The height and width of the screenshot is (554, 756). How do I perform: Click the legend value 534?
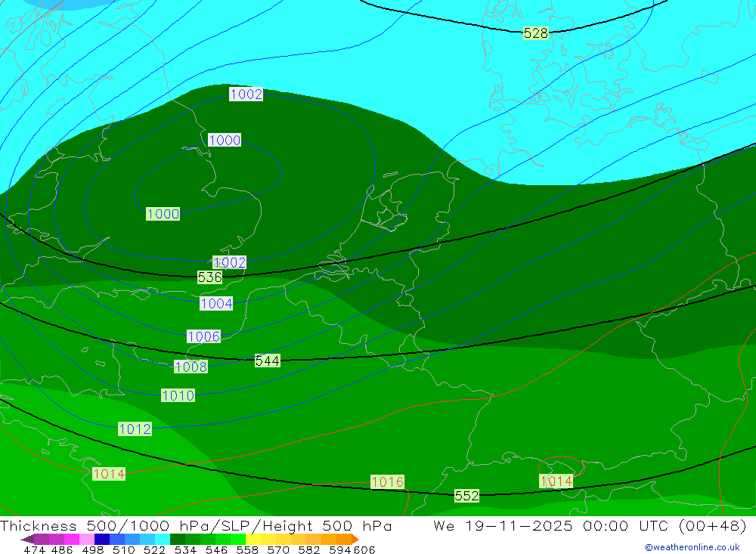(x=185, y=549)
